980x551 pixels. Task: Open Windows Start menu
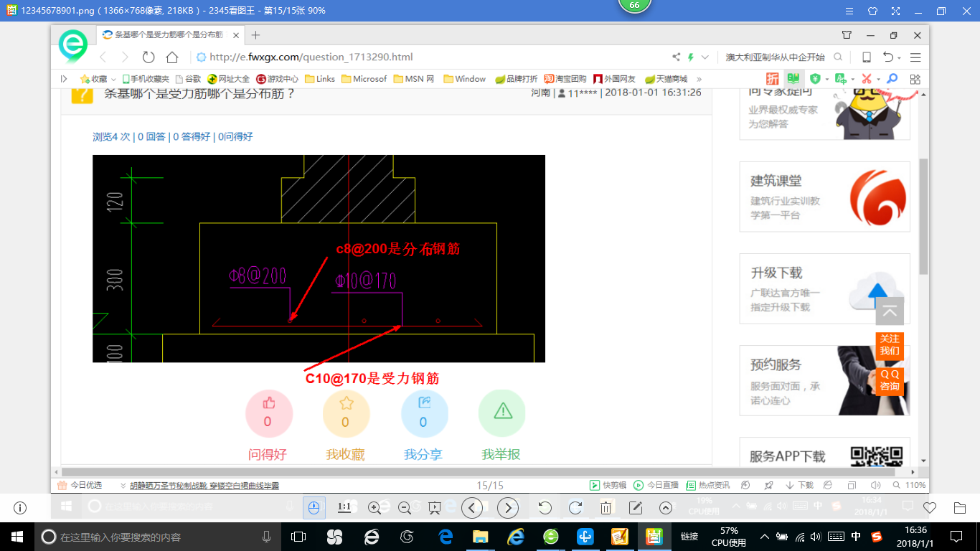(x=17, y=536)
